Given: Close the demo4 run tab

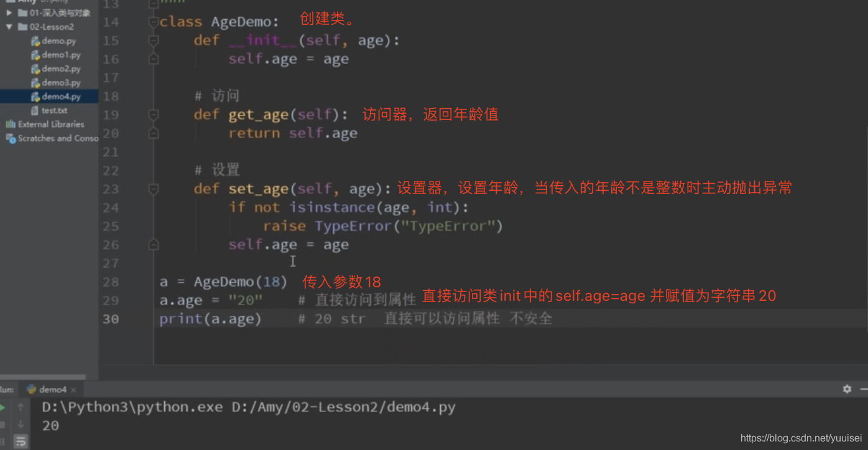Looking at the screenshot, I should [73, 390].
